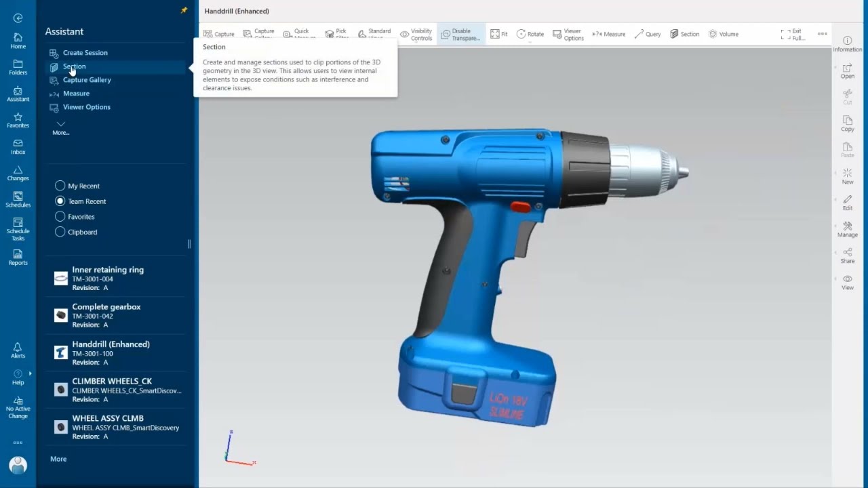868x488 pixels.
Task: Click the panel resize splitter handle
Action: pos(189,244)
